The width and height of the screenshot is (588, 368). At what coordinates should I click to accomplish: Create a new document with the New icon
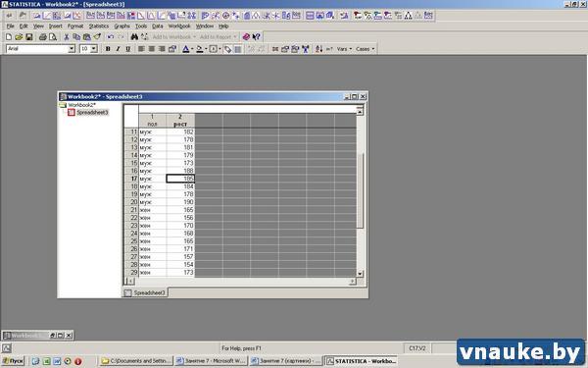pos(9,37)
